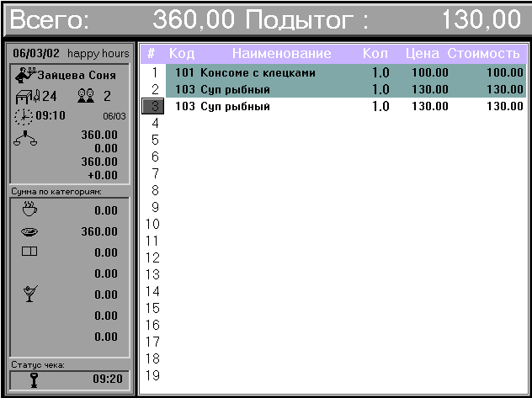Click the Статус чека label
Viewport: 532px width, 398px height.
click(x=38, y=365)
